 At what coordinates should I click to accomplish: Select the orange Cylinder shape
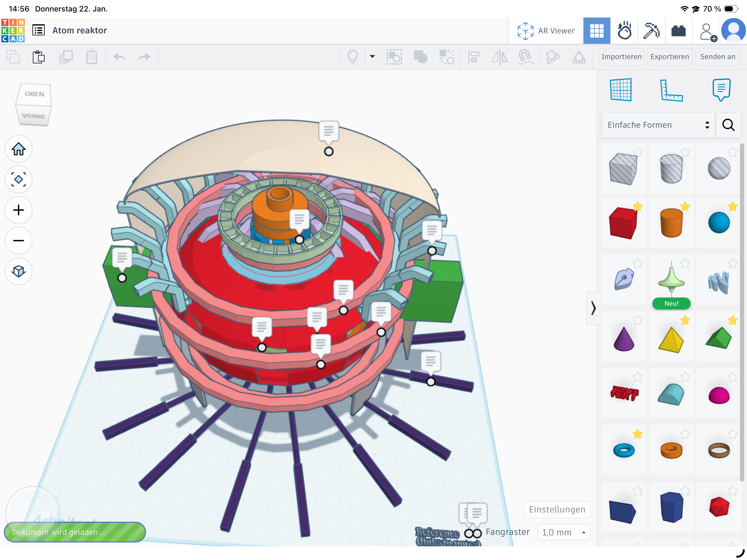pyautogui.click(x=671, y=223)
